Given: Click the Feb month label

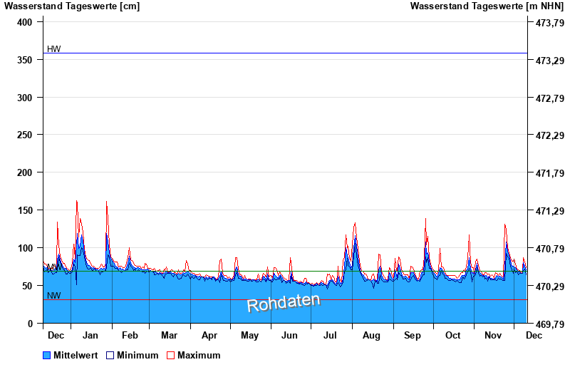Looking at the screenshot, I should [130, 335].
